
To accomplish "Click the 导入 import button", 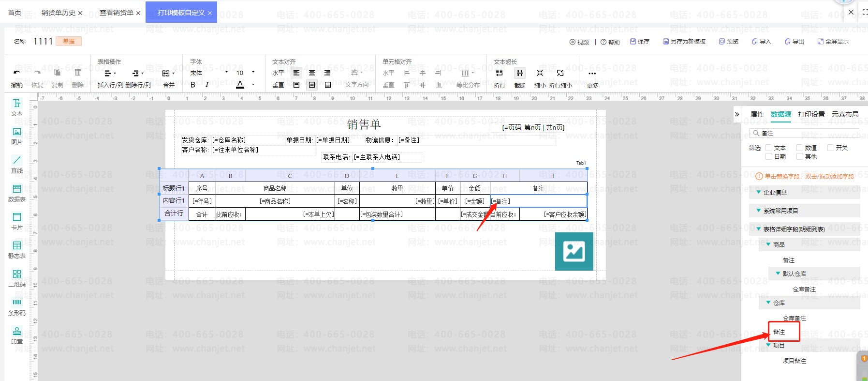I will tap(762, 42).
